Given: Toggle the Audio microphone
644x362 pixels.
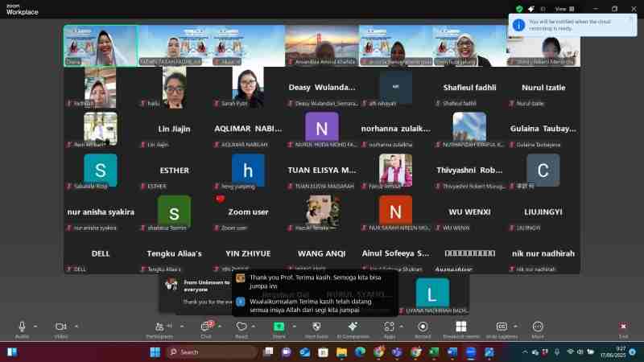Looking at the screenshot, I should coord(22,328).
